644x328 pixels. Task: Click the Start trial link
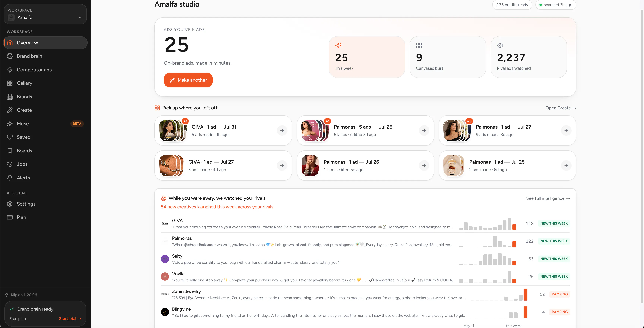(70, 318)
